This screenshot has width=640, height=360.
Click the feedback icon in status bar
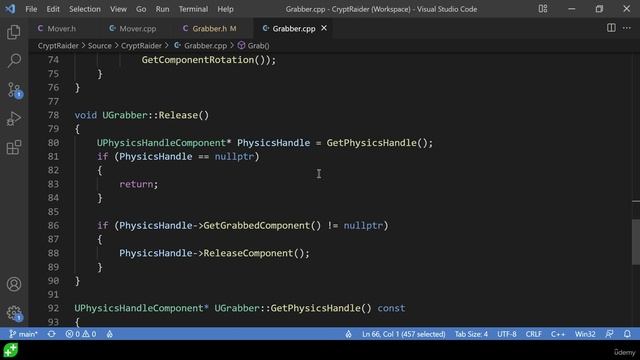(609, 334)
